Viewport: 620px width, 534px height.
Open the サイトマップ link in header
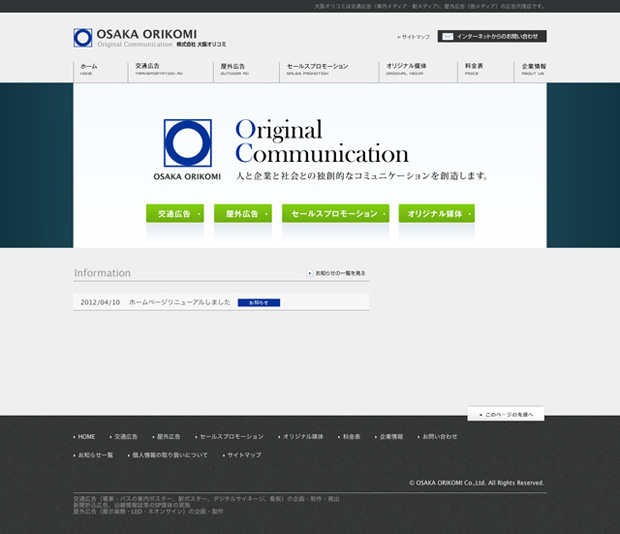[x=413, y=37]
